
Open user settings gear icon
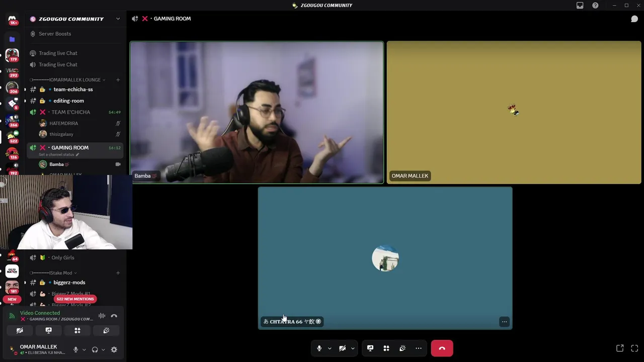click(x=114, y=349)
